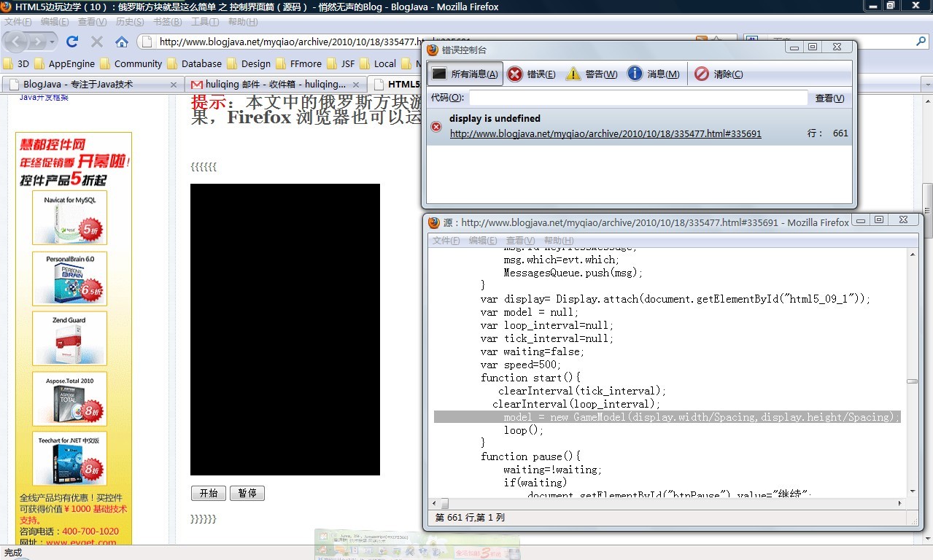Reload the current page

pyautogui.click(x=71, y=42)
